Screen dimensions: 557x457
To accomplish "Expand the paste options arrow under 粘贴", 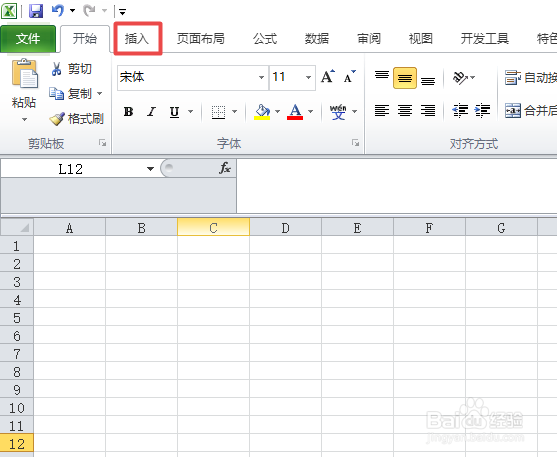I will click(24, 119).
